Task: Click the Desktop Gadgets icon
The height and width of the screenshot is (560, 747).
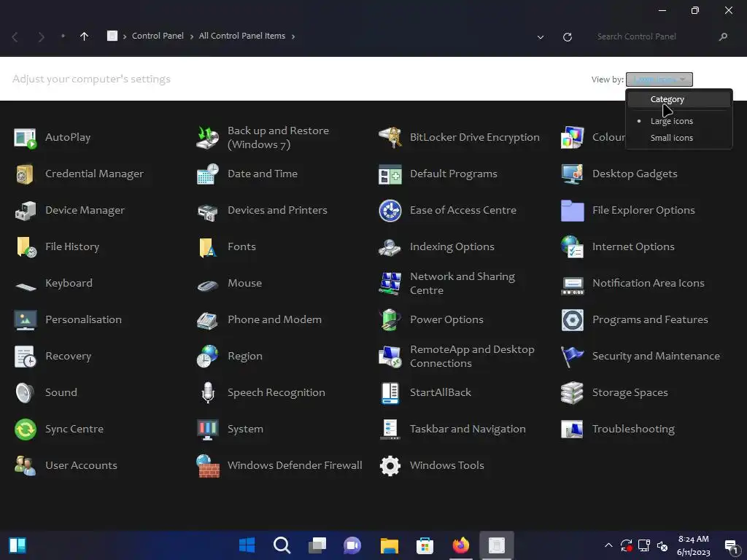Action: coord(572,174)
